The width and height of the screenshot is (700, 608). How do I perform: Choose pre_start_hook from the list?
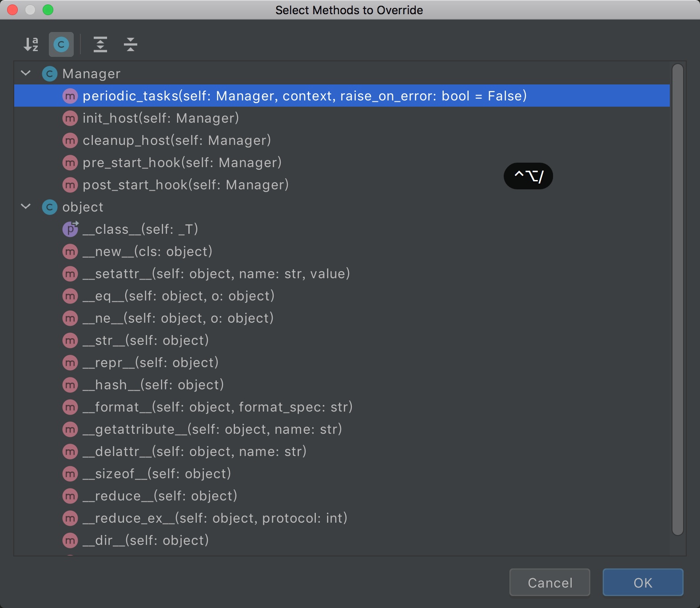coord(182,163)
